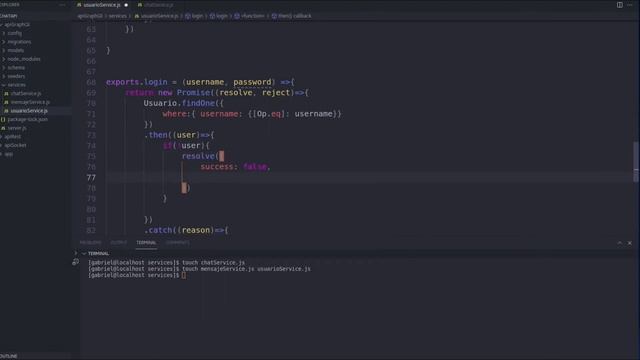Click the editor vertical scrollbar thumb
Viewport: 640px width, 360px height.
pos(636,162)
